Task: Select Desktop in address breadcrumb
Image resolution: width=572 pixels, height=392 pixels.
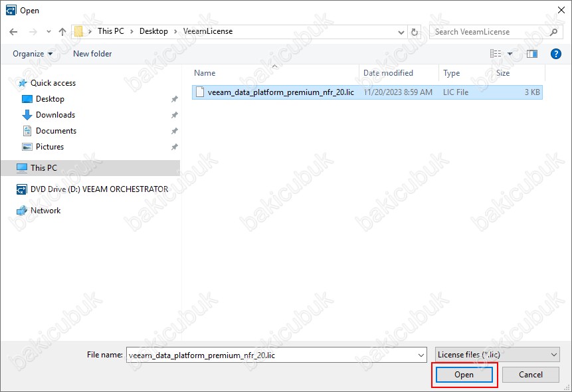Action: (153, 31)
